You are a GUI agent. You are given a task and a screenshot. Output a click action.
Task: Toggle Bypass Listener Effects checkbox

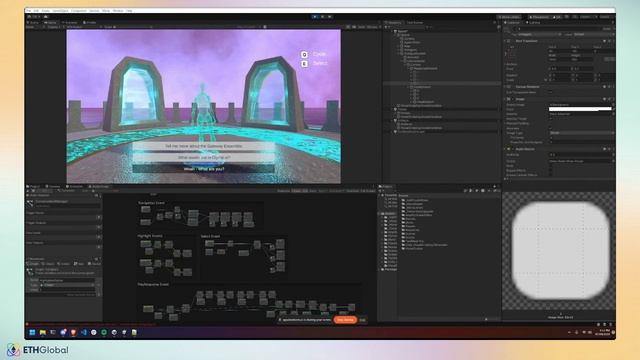(x=551, y=175)
